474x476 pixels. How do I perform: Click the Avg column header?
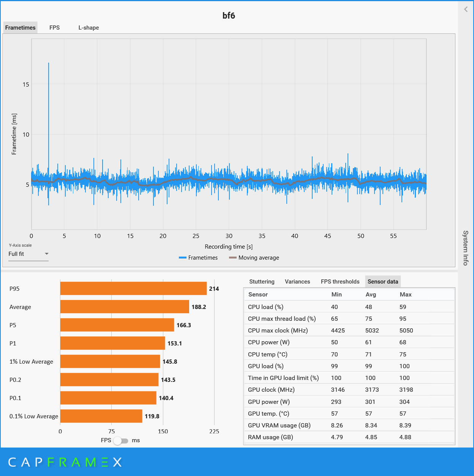point(371,295)
